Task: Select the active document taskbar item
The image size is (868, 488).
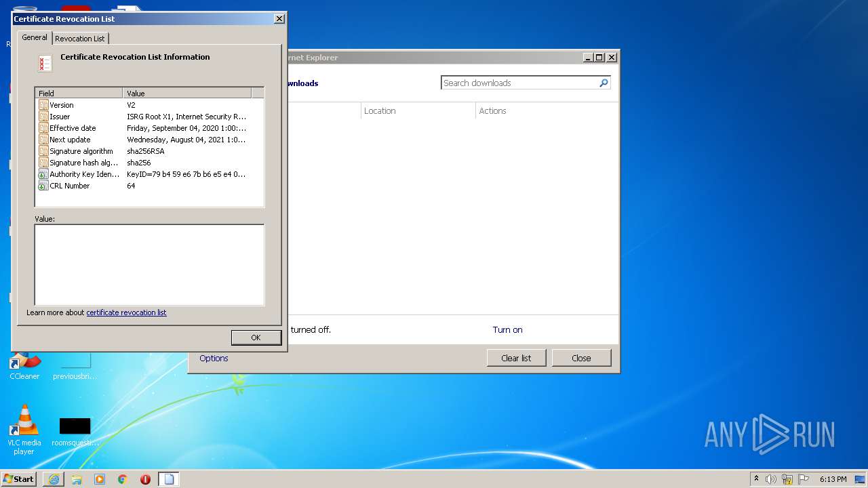Action: tap(169, 479)
